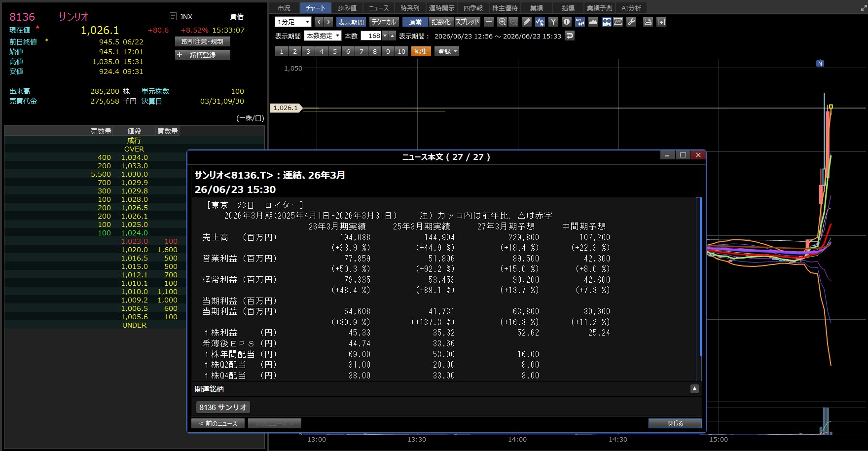Open the 時系列 tab

pos(410,8)
